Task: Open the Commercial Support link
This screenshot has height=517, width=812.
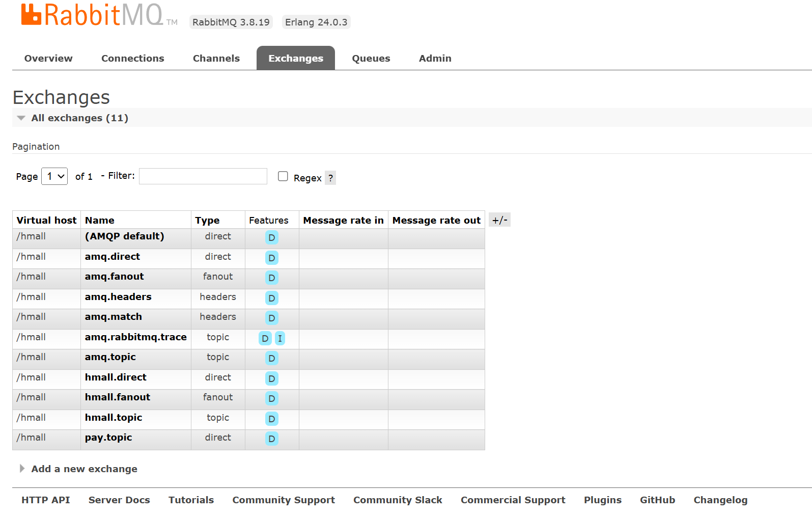Action: pyautogui.click(x=513, y=500)
